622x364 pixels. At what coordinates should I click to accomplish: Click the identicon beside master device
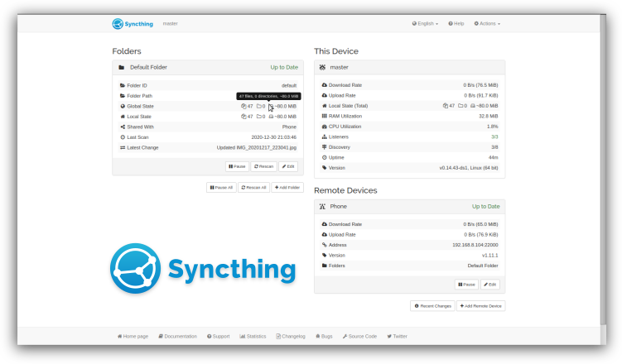322,67
